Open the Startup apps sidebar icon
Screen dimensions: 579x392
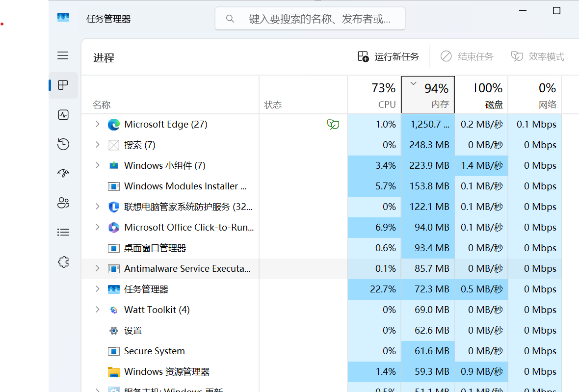pyautogui.click(x=63, y=173)
